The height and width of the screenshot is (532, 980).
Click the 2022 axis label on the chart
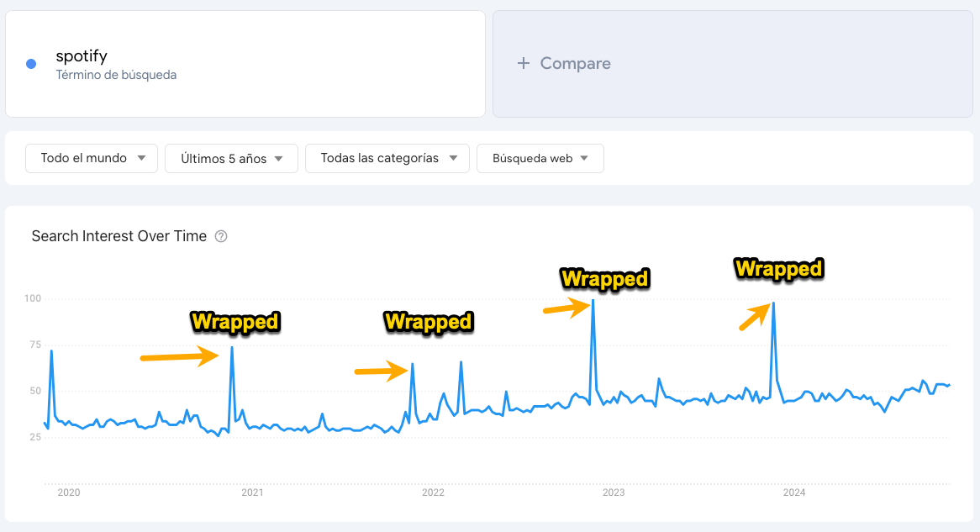click(x=432, y=493)
